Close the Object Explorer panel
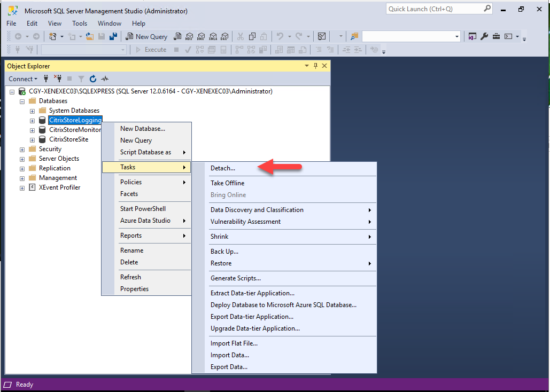 324,66
